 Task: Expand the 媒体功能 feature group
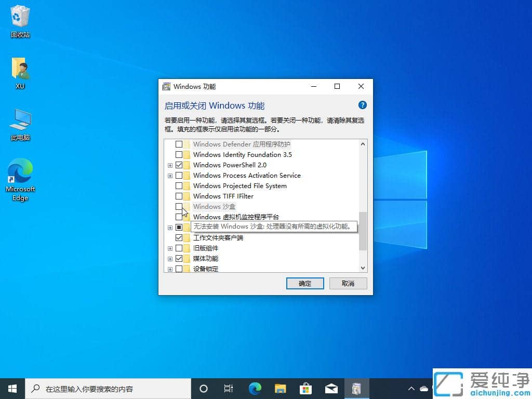coord(170,259)
